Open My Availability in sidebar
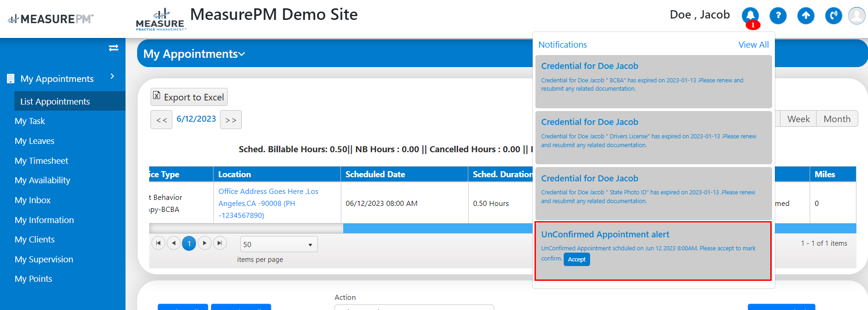 (x=42, y=180)
